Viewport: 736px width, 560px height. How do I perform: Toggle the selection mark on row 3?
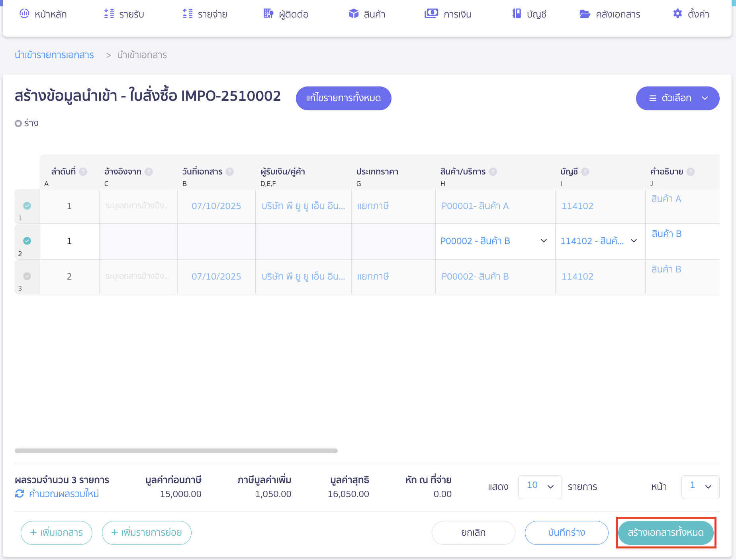(x=27, y=276)
